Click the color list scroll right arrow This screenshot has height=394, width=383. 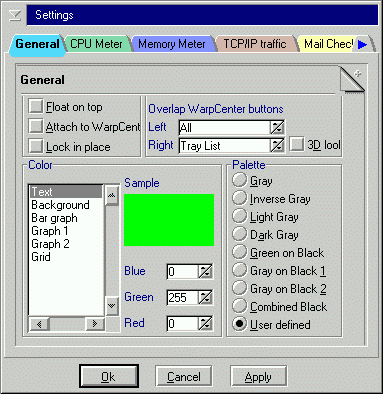[x=95, y=324]
